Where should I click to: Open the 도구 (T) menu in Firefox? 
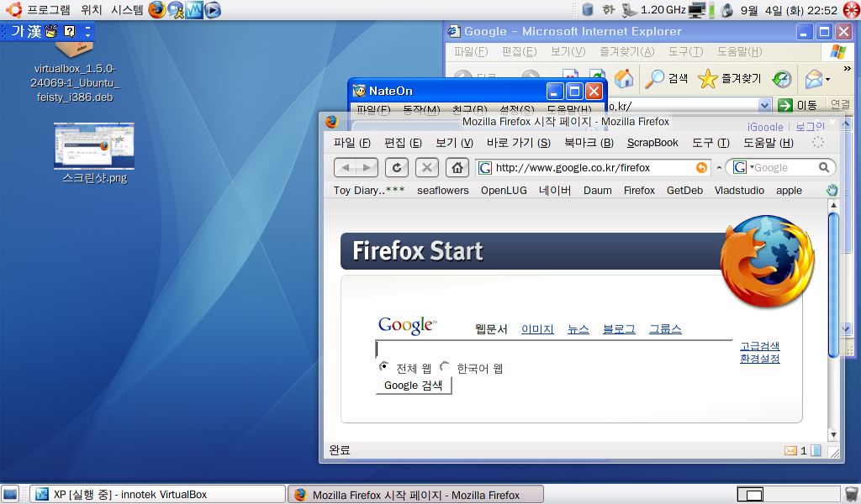[710, 143]
